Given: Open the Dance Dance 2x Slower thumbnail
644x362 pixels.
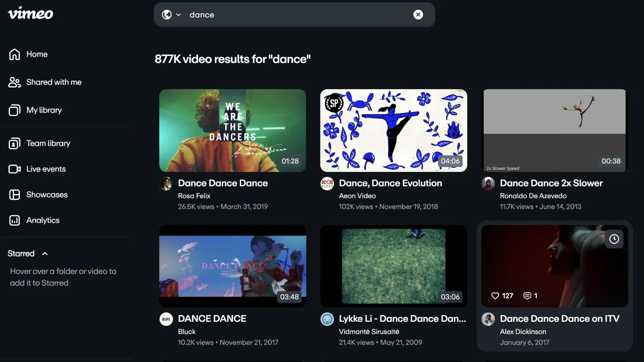Looking at the screenshot, I should 554,131.
